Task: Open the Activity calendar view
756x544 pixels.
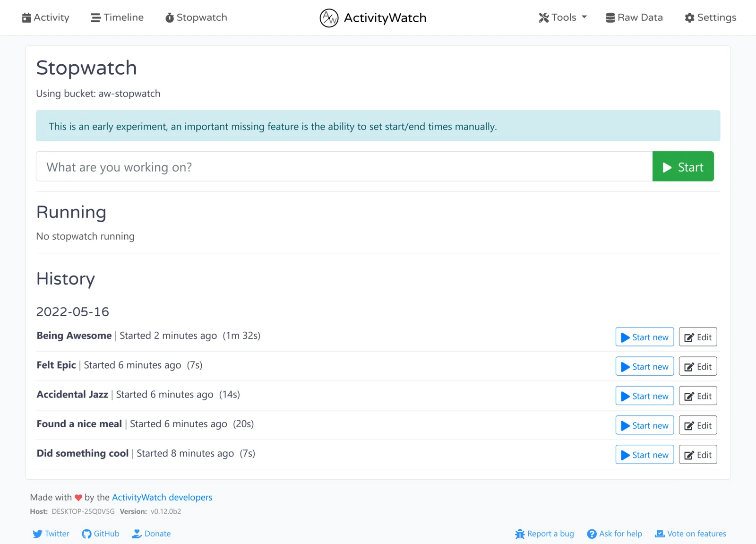Action: tap(45, 17)
